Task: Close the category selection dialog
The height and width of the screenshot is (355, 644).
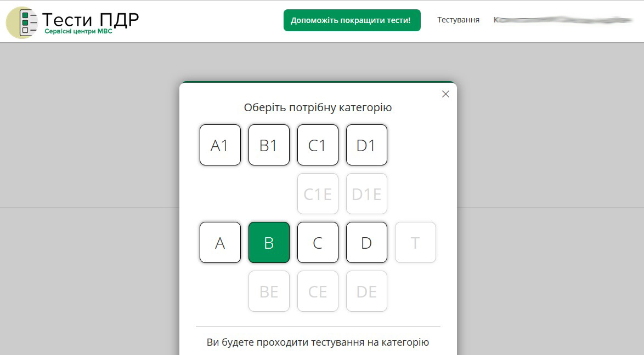Action: (x=445, y=94)
